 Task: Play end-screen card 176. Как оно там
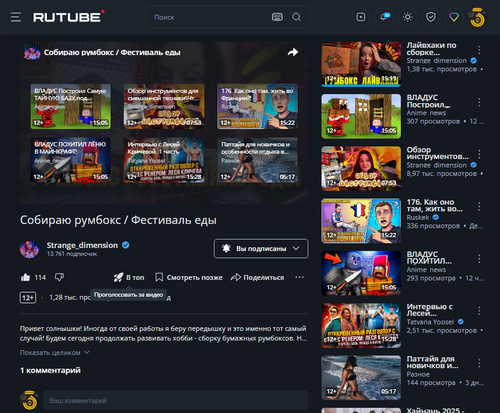[x=257, y=106]
